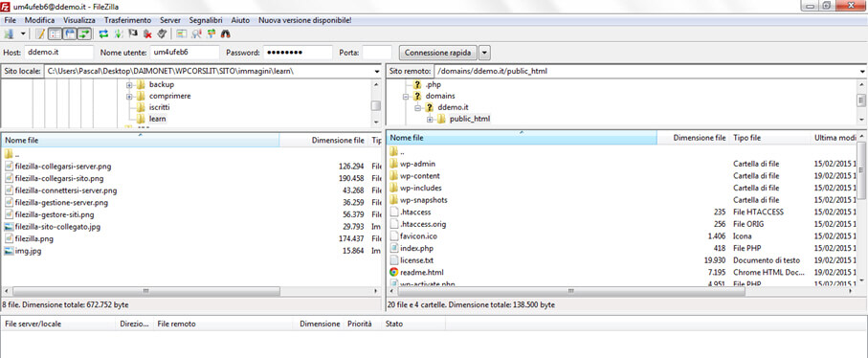Open the Aiuto menu
Viewport: 868px width, 358px height.
coord(240,20)
